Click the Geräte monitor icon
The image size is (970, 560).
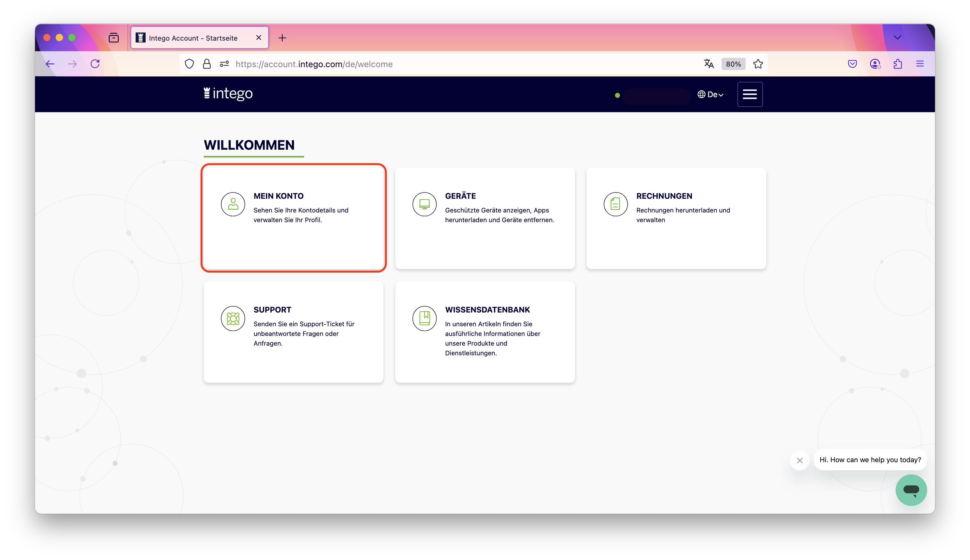(x=424, y=204)
